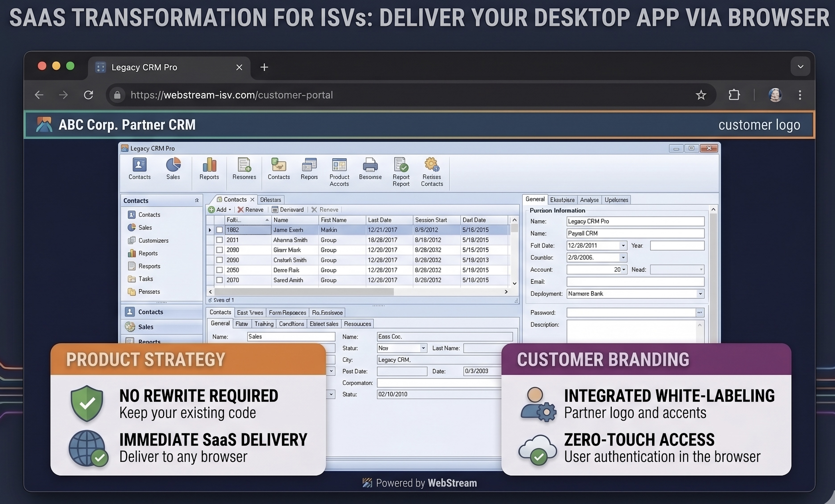Image resolution: width=835 pixels, height=504 pixels.
Task: Close the Legacy CRM Pro browser tab
Action: pyautogui.click(x=239, y=67)
